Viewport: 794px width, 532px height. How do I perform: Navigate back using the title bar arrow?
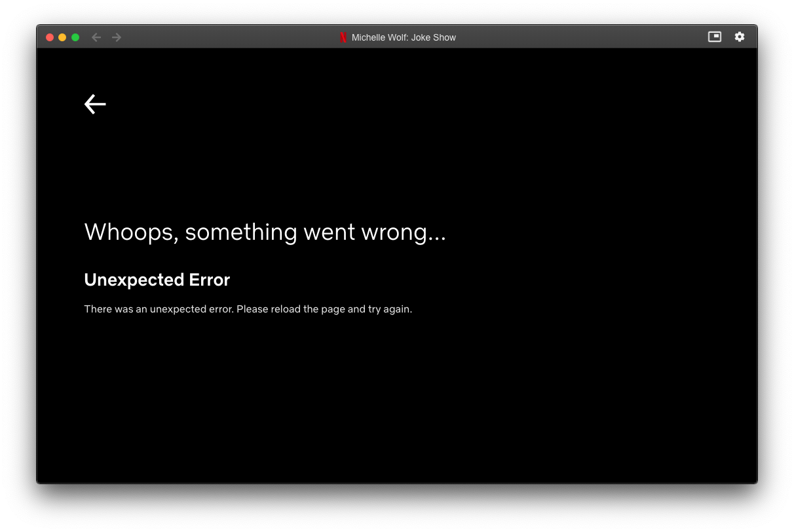[96, 37]
